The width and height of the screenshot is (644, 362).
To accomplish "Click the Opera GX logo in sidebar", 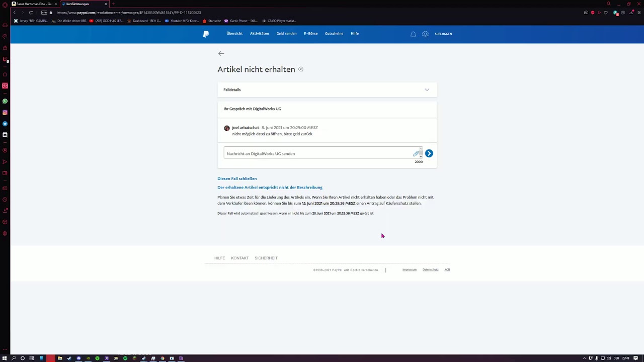I will (5, 5).
